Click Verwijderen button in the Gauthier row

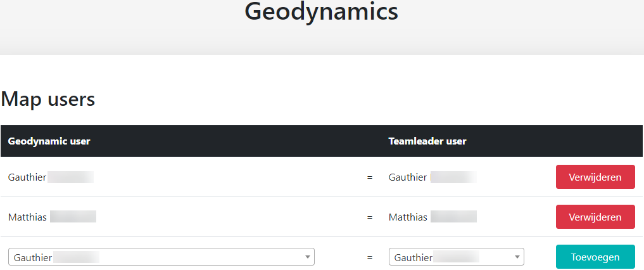click(595, 177)
